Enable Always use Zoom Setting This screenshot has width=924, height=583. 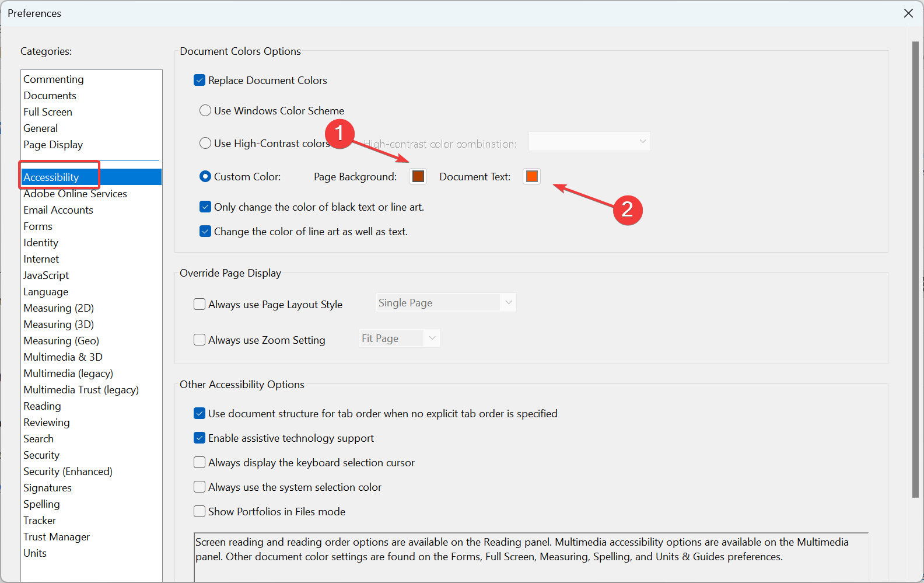(x=199, y=340)
